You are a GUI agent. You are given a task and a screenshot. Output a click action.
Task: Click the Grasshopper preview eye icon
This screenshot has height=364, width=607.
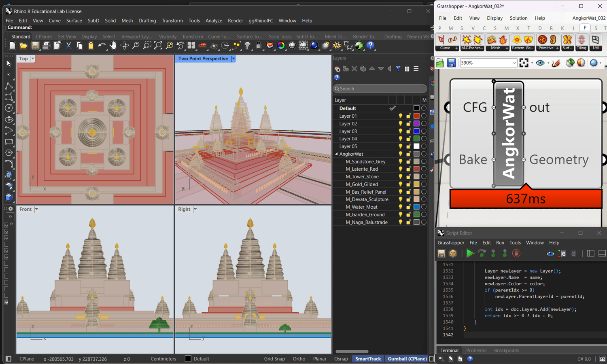point(540,63)
